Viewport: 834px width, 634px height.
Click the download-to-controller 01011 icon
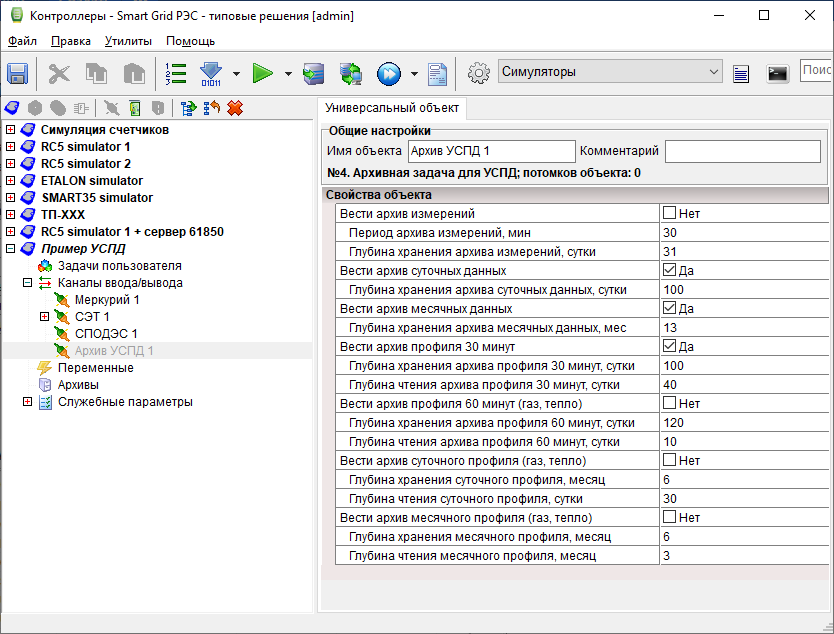click(211, 73)
